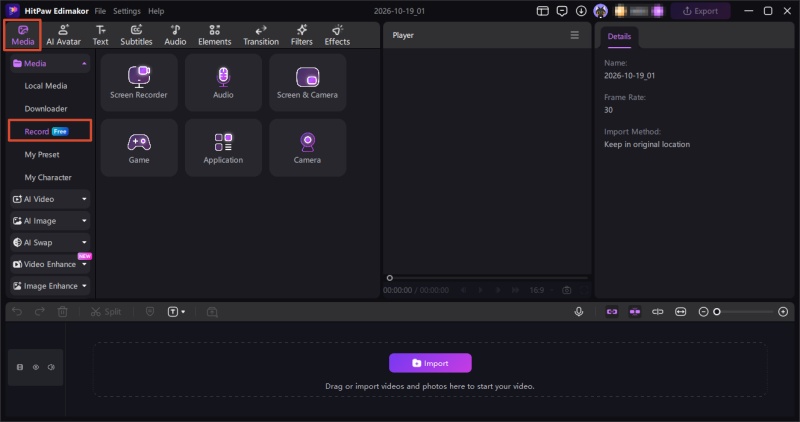This screenshot has width=800, height=422.
Task: Click the HitPaw Edimakor logo
Action: (13, 11)
